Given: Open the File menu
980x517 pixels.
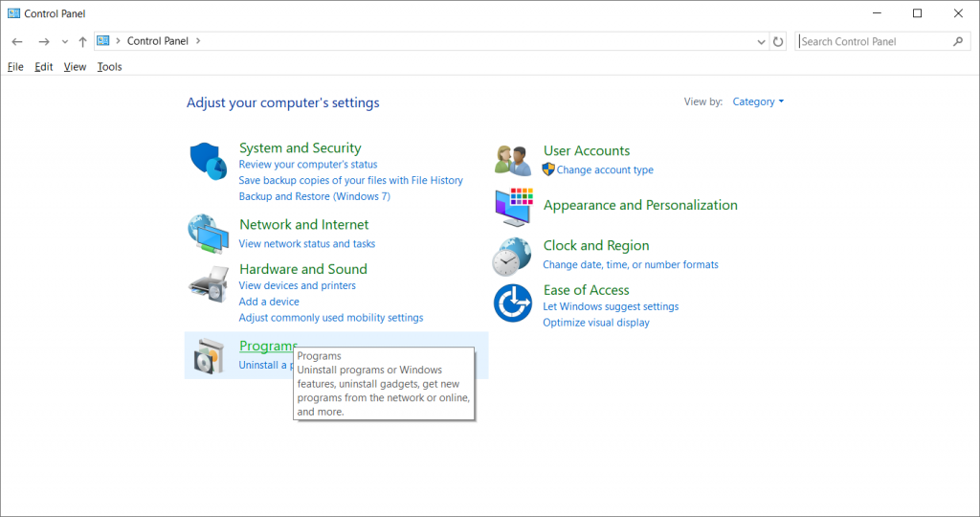Looking at the screenshot, I should tap(15, 67).
